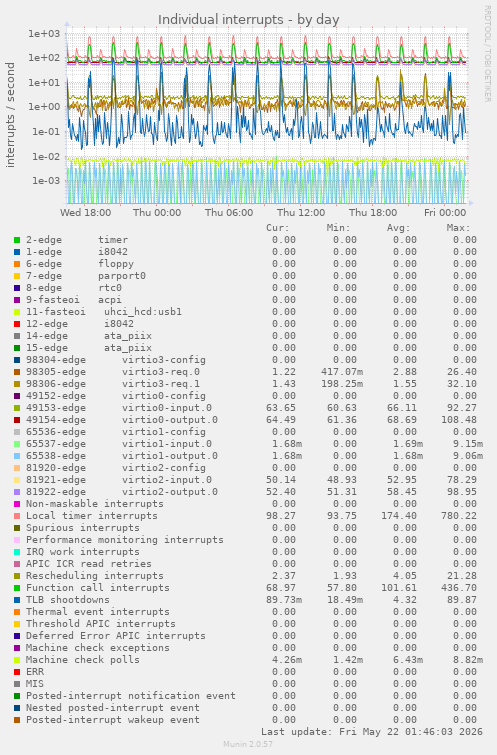Viewport: 497px width, 755px height.
Task: Click the blue swatch for TLB shootdowns
Action: click(x=17, y=600)
